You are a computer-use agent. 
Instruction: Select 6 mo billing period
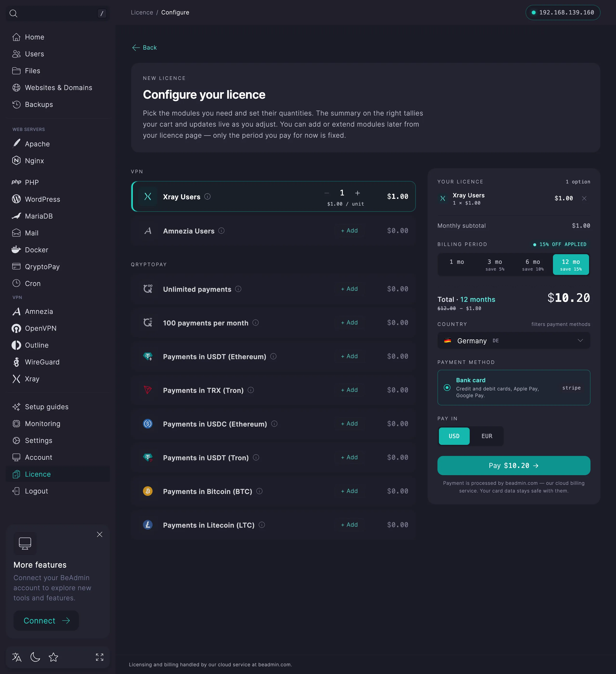click(x=533, y=265)
